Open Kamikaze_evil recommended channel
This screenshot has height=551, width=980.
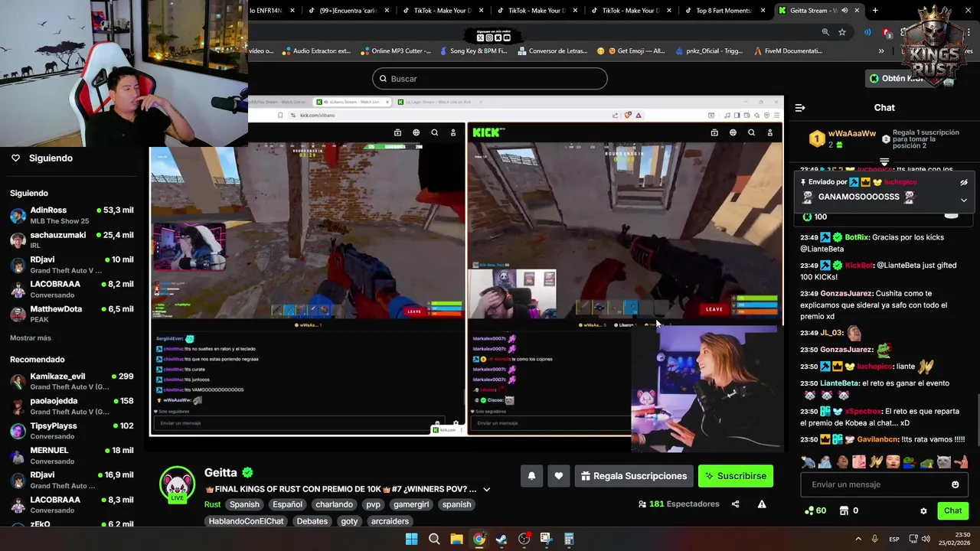point(72,381)
